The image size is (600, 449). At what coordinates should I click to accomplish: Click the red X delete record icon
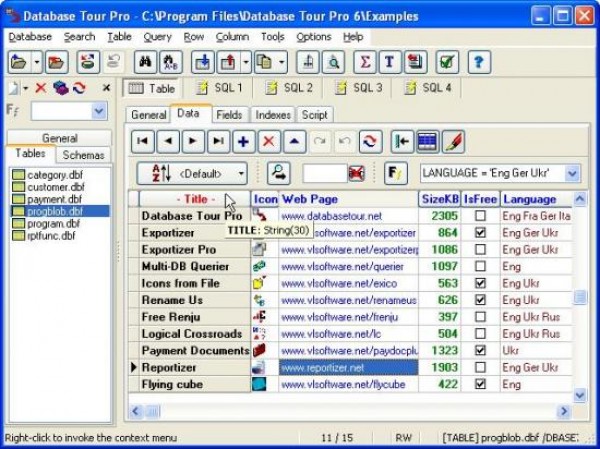coord(269,142)
